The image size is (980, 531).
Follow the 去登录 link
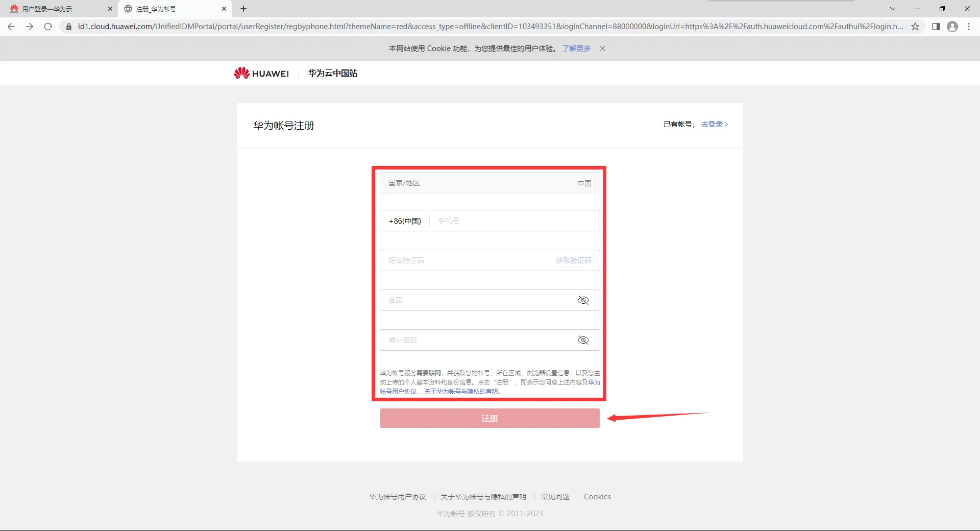pyautogui.click(x=715, y=124)
